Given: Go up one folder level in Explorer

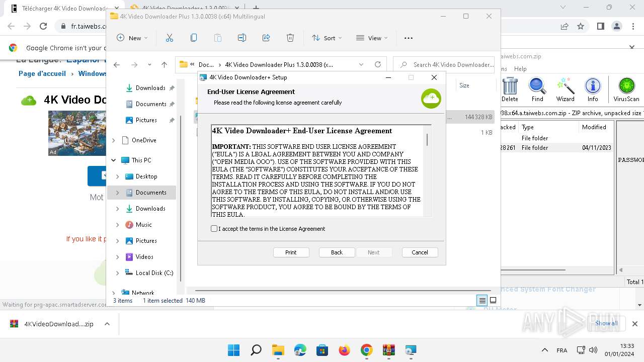Looking at the screenshot, I should coord(164,64).
